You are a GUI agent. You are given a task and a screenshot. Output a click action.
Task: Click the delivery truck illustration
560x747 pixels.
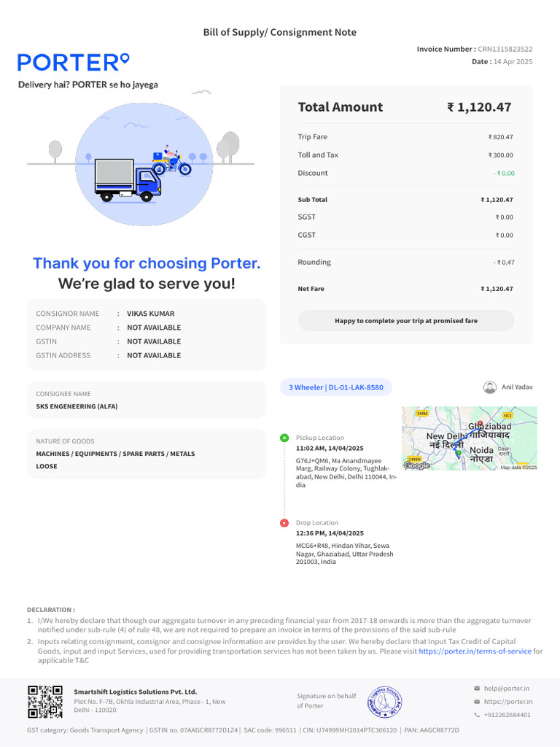(x=127, y=179)
